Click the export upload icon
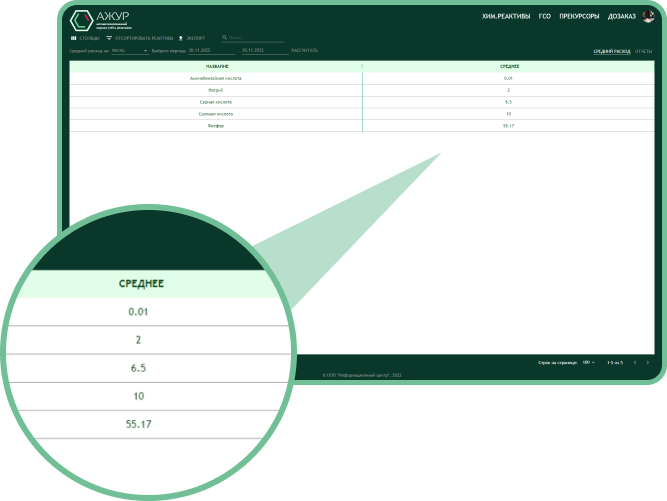The image size is (667, 501). pos(180,38)
